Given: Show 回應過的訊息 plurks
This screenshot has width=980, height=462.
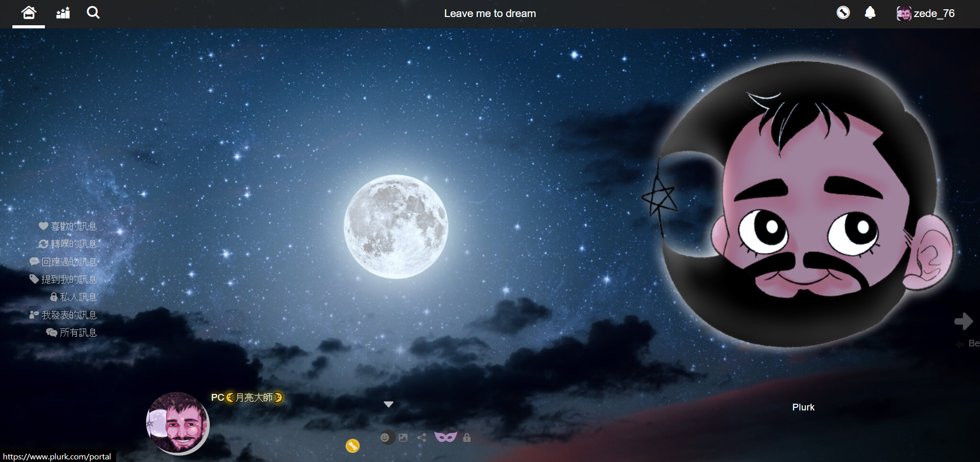Looking at the screenshot, I should [63, 262].
